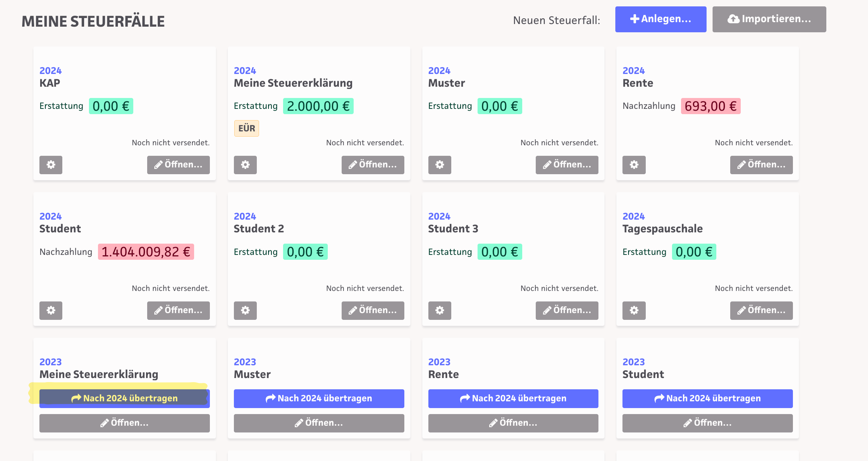Open the 2024 Rente tax case

coord(761,165)
